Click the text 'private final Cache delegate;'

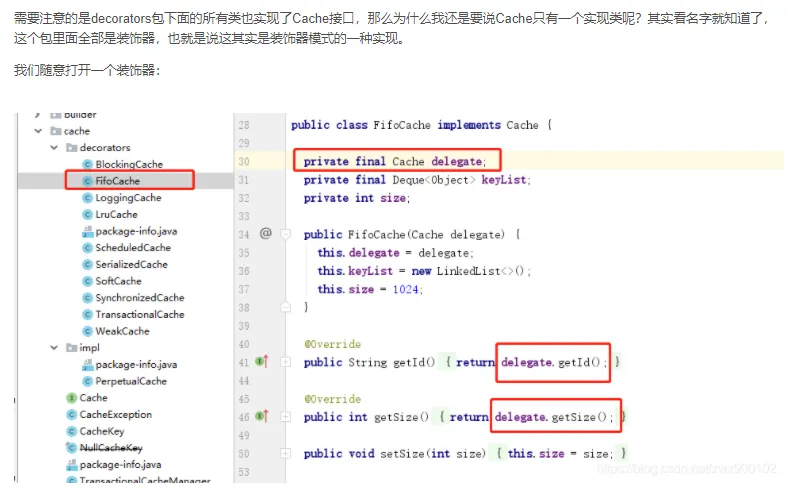395,161
